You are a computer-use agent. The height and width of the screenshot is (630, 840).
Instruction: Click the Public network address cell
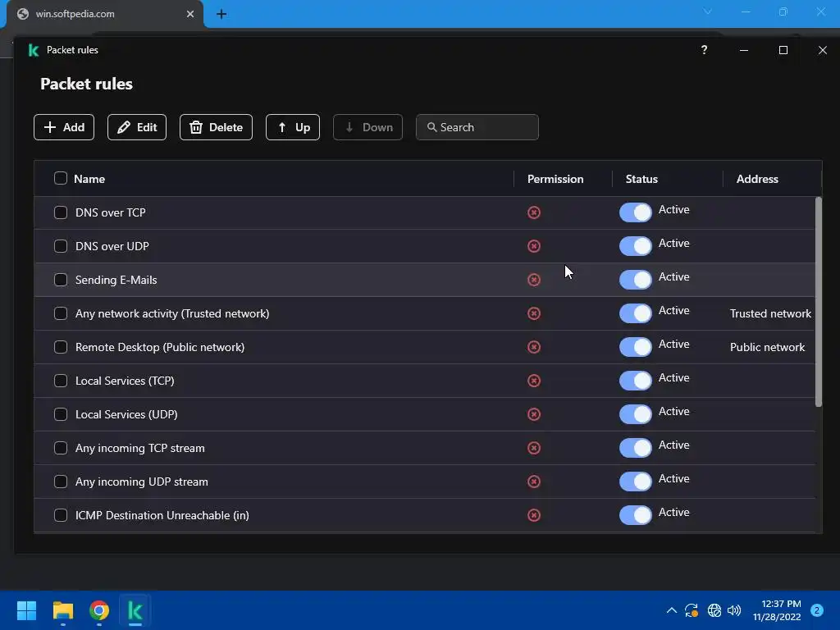tap(767, 347)
